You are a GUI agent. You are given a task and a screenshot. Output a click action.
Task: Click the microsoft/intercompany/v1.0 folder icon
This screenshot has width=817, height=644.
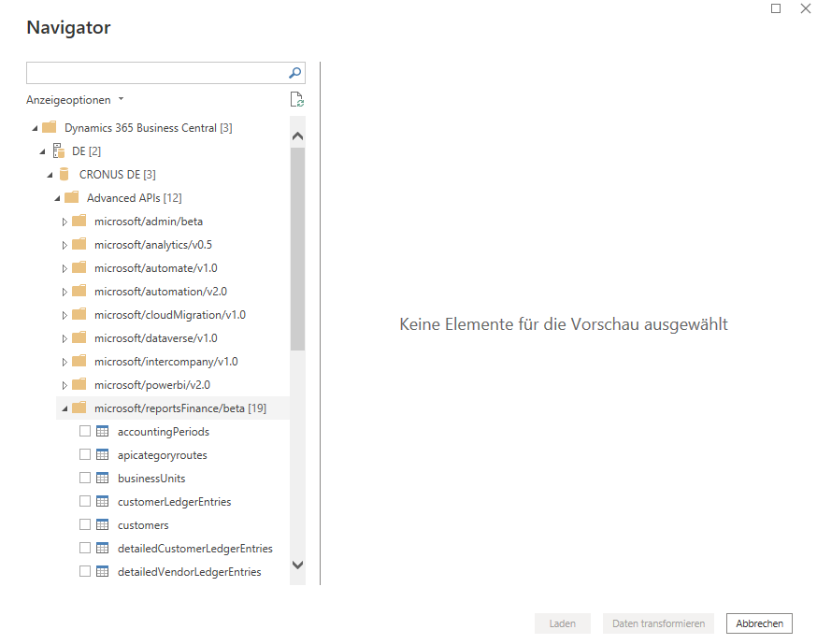[79, 361]
